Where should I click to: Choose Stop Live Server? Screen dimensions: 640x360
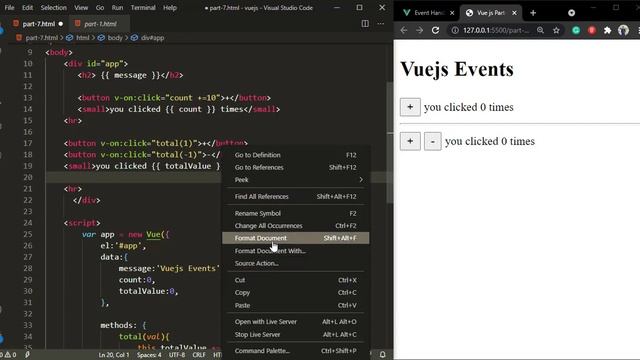(x=296, y=334)
